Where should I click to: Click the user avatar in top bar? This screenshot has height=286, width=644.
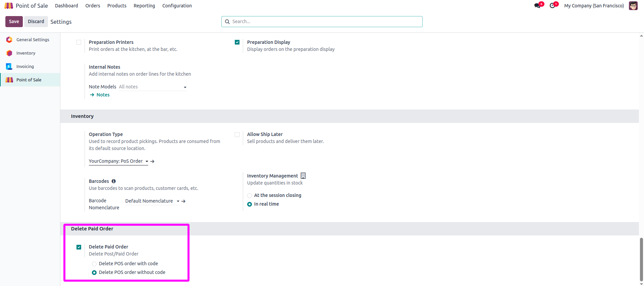633,6
